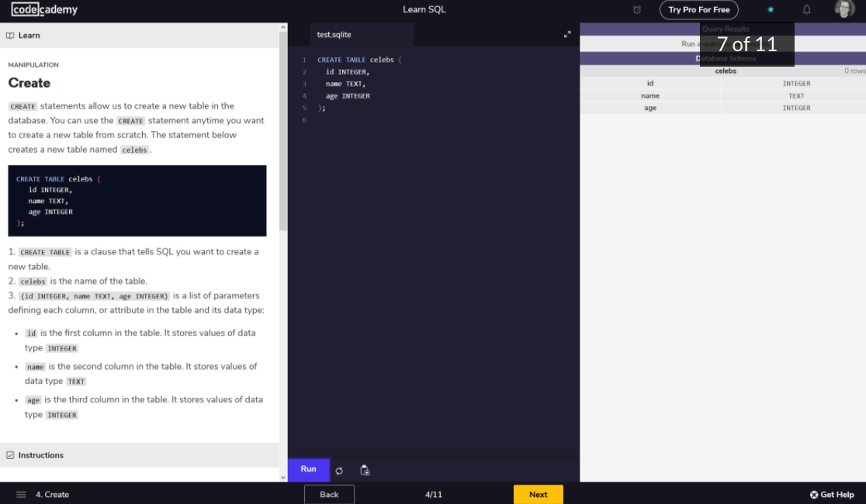Click the teal status dot indicator
Viewport: 866px width, 504px height.
click(771, 10)
